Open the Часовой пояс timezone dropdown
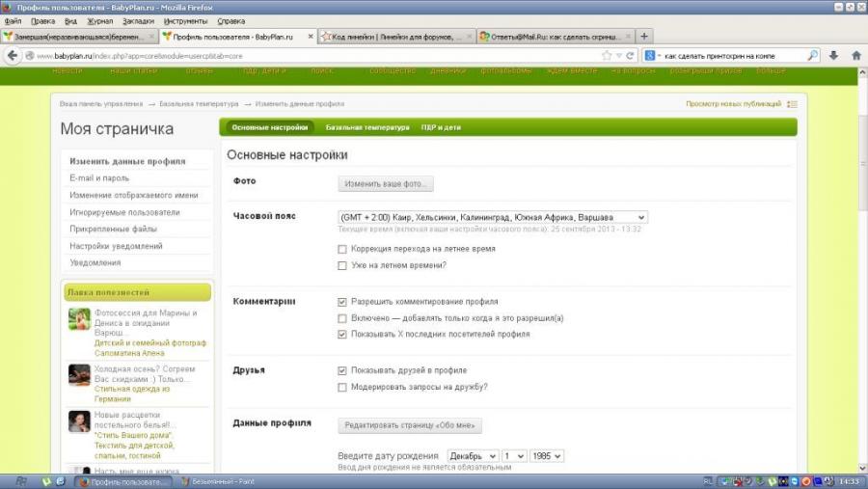The height and width of the screenshot is (489, 868). (x=493, y=218)
